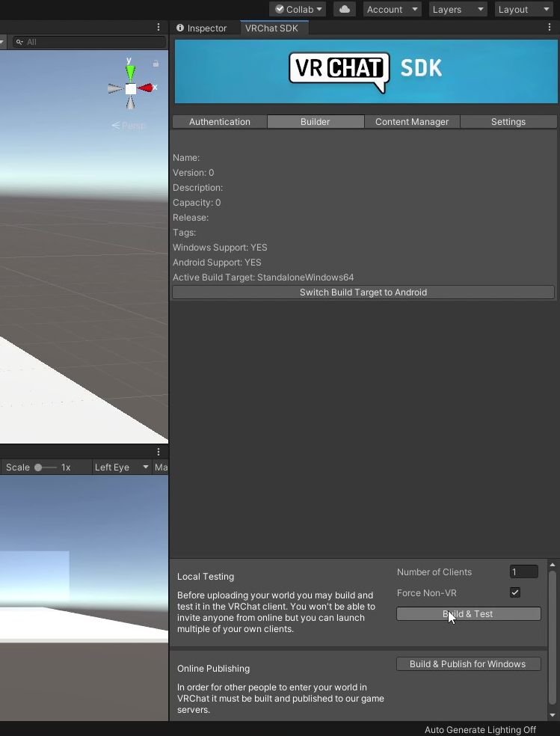This screenshot has width=560, height=736.
Task: Click the search magnifier icon in scene search
Action: point(19,42)
